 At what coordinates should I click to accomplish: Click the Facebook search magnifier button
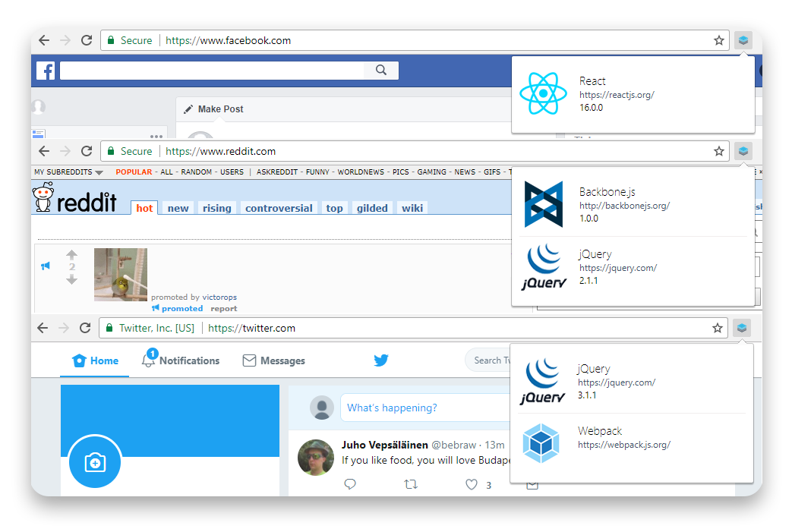pyautogui.click(x=381, y=70)
